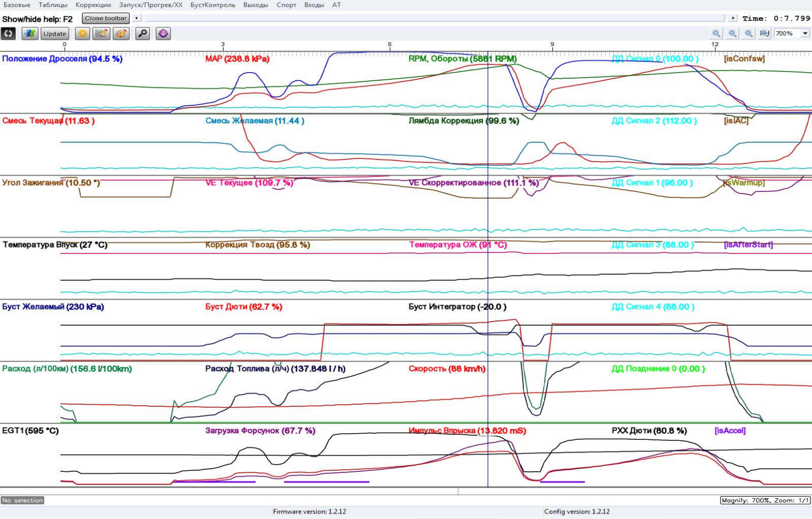
Task: Zoom out with the minus magnifier icon
Action: (x=732, y=34)
